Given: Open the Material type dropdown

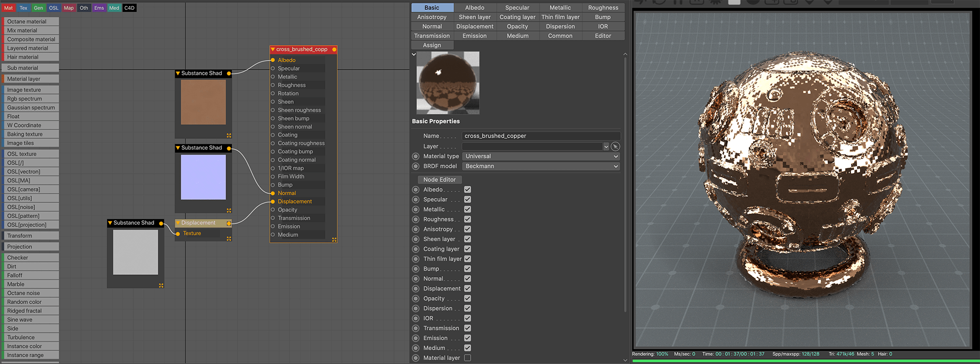Looking at the screenshot, I should pos(541,157).
